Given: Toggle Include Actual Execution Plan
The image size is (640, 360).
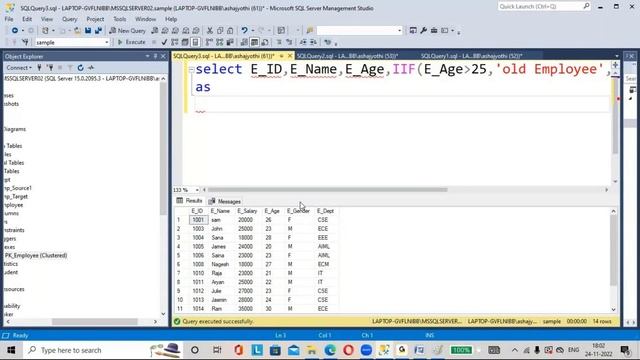Looking at the screenshot, I should (209, 42).
